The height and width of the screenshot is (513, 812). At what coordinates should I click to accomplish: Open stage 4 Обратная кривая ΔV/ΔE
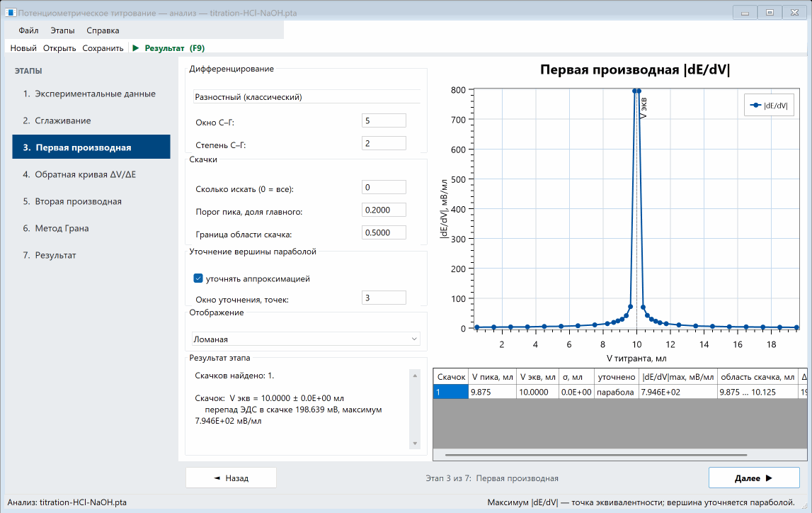coord(91,174)
